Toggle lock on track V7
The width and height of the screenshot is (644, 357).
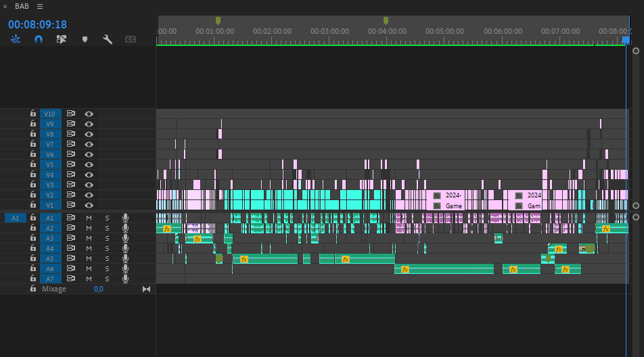tap(33, 144)
